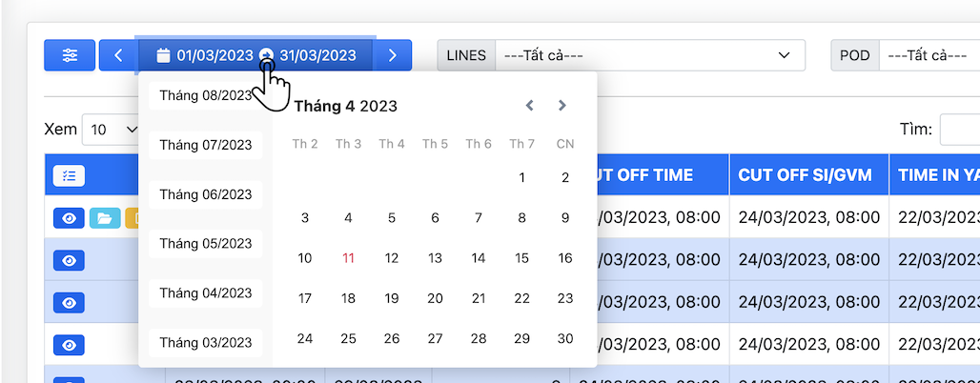Pick day 11 in April calendar
Screen dimensions: 980x383
348,258
